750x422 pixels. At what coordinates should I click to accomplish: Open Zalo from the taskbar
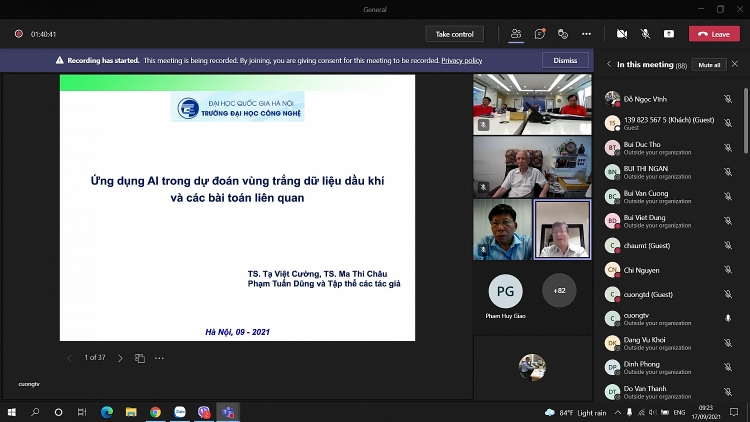(x=180, y=412)
